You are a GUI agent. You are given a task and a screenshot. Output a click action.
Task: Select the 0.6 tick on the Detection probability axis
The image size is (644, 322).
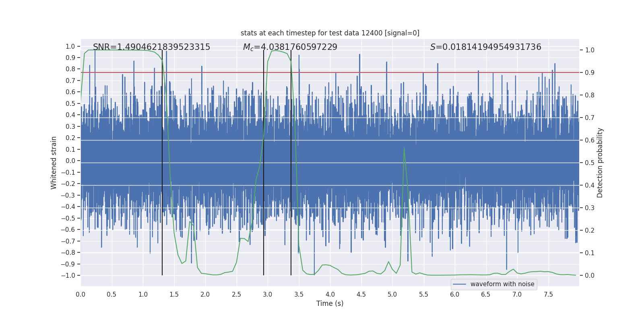click(x=590, y=140)
